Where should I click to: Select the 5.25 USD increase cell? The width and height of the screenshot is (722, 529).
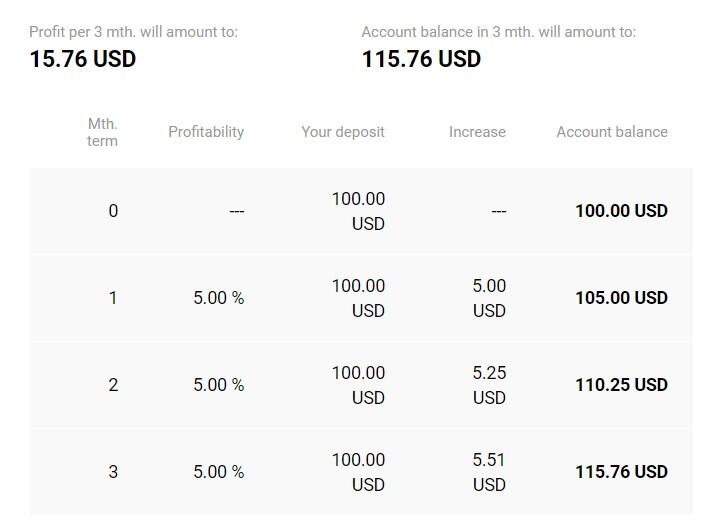pyautogui.click(x=489, y=385)
